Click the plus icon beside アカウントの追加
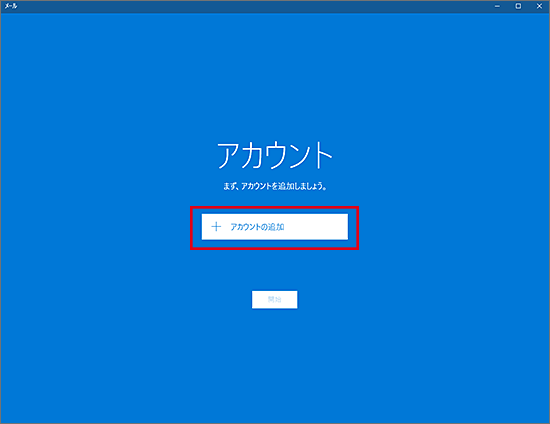Image resolution: width=550 pixels, height=424 pixels. click(x=216, y=227)
